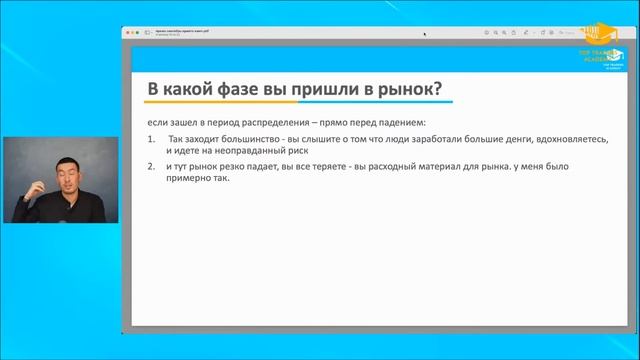Select the highlight pen tool
This screenshot has height=360, width=640.
pos(526,32)
